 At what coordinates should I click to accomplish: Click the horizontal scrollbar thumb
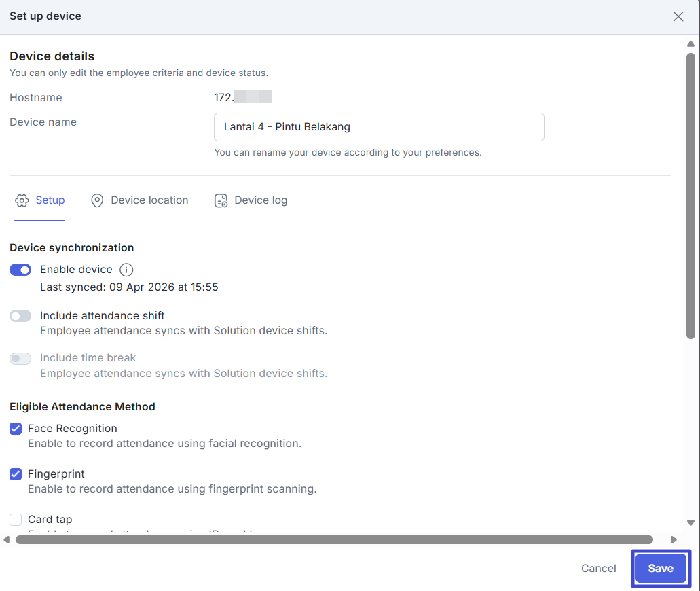pyautogui.click(x=334, y=540)
